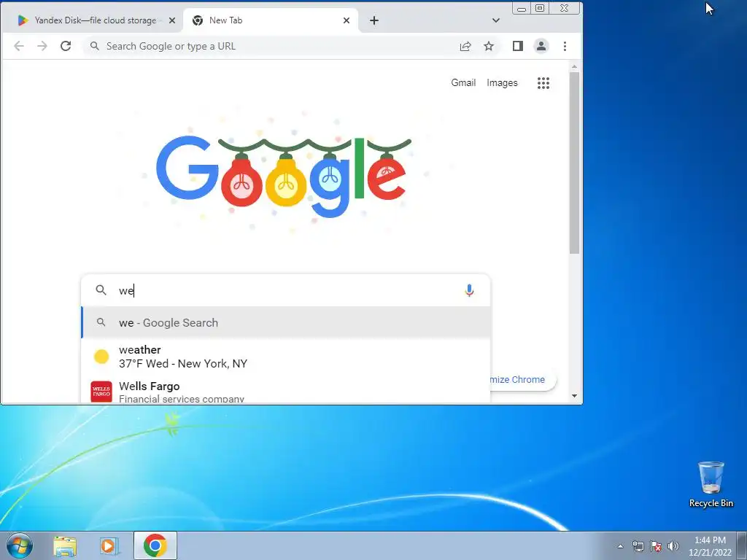Viewport: 747px width, 560px height.
Task: Click the yellow sun weather icon
Action: (x=101, y=357)
